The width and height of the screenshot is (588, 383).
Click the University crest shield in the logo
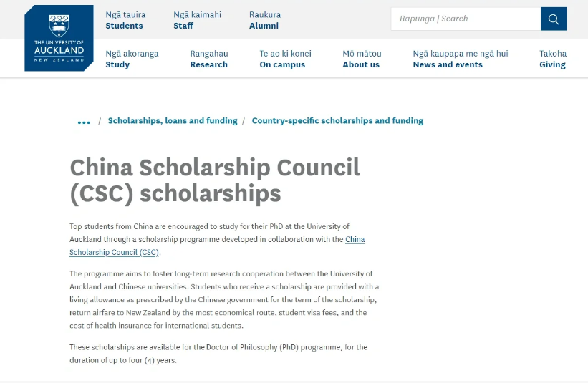pos(59,26)
